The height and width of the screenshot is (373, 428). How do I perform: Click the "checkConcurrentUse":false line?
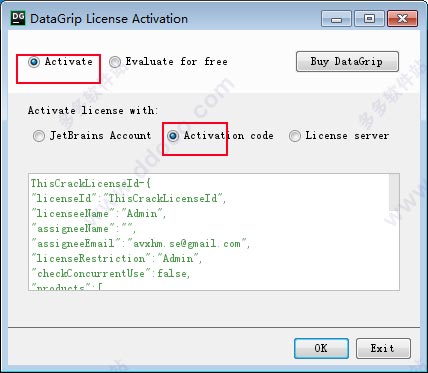tap(111, 274)
